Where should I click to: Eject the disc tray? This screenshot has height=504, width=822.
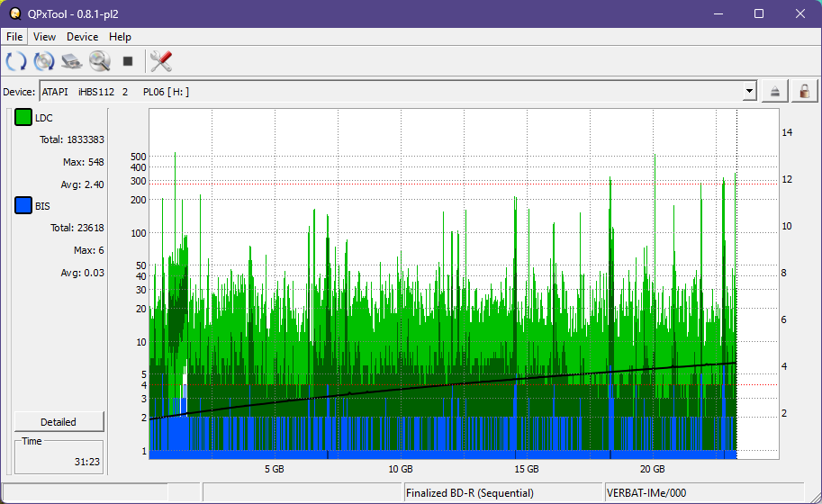pos(775,92)
